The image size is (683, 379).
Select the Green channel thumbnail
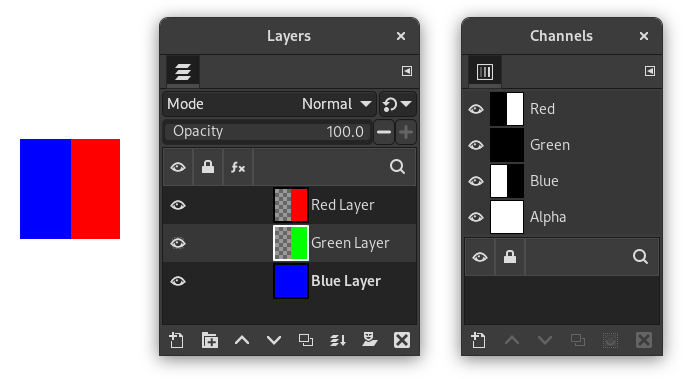(x=507, y=145)
